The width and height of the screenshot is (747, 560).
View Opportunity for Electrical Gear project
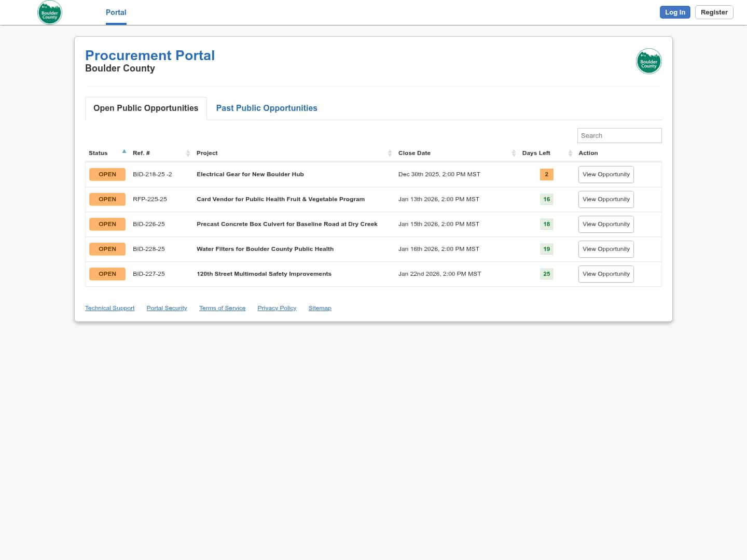point(605,175)
